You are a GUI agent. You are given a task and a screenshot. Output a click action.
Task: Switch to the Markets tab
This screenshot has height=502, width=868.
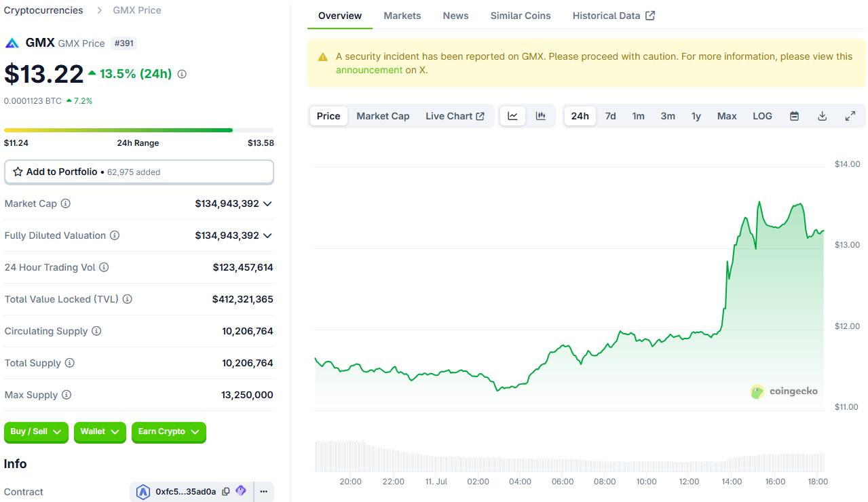pyautogui.click(x=402, y=16)
